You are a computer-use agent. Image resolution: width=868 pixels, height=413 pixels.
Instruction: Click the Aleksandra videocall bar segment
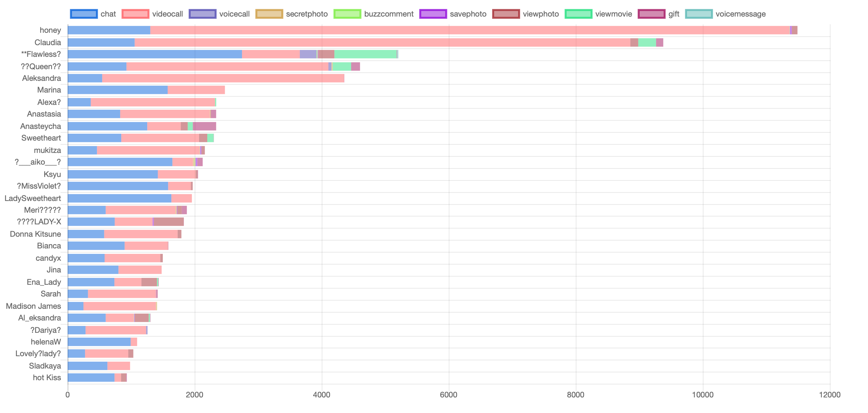click(x=223, y=78)
